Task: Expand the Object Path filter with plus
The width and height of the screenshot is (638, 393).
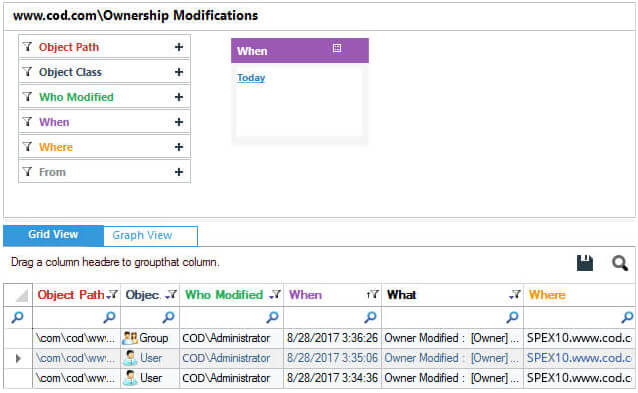Action: tap(179, 47)
